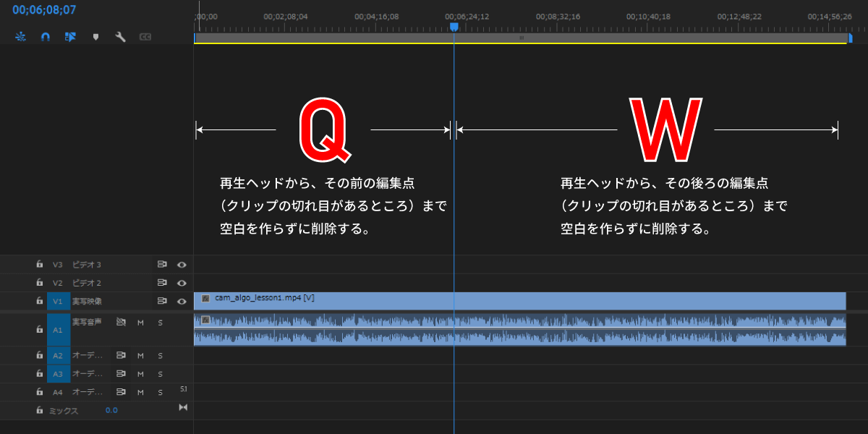Click the ミックス volume value 0.0
The width and height of the screenshot is (868, 434).
(x=111, y=410)
